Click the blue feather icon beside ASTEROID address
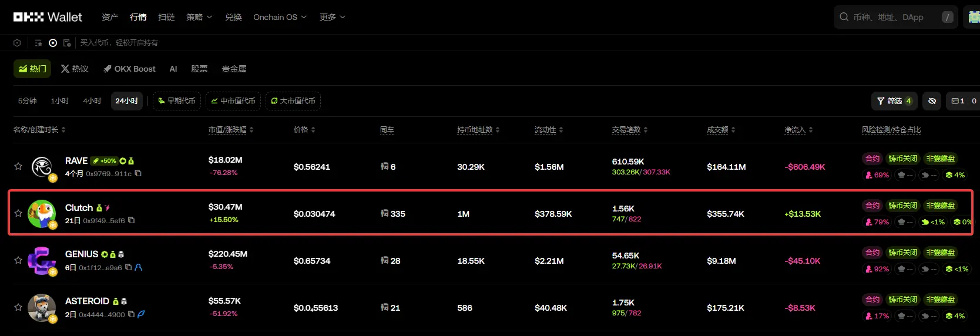The image size is (980, 336). tap(141, 314)
